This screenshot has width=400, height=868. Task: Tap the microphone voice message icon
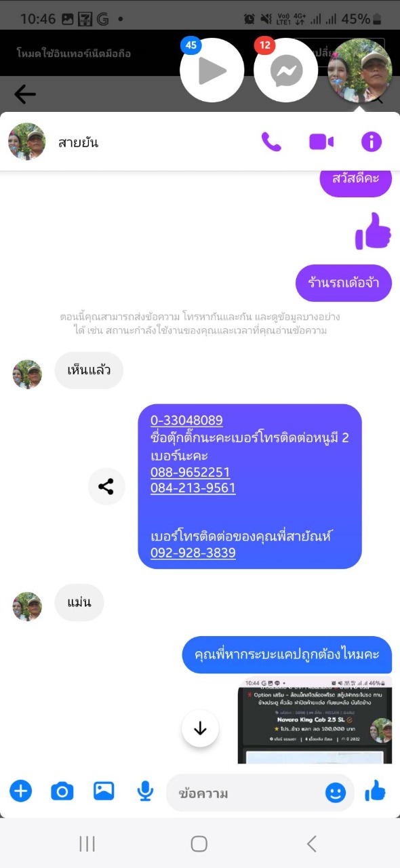[145, 791]
